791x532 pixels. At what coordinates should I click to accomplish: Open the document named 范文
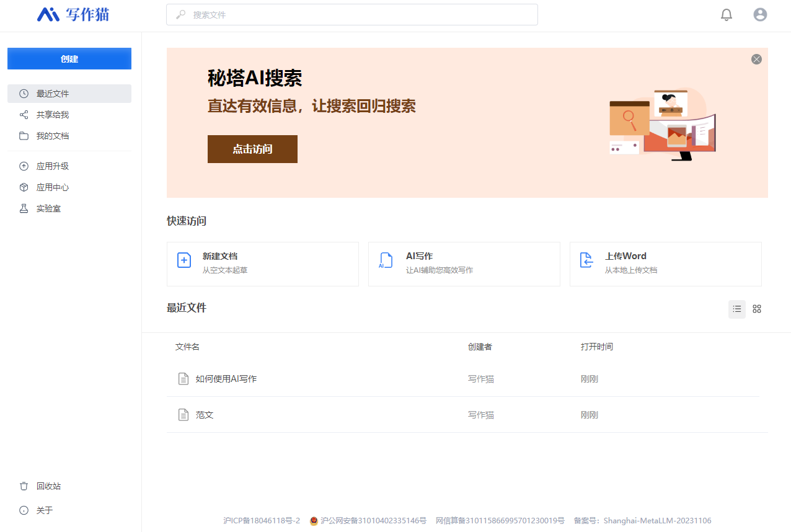coord(205,414)
